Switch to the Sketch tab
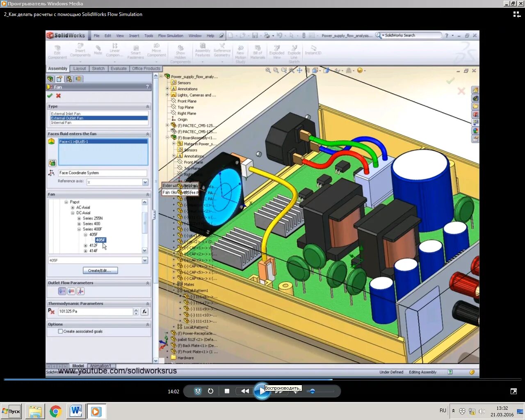Image resolution: width=525 pixels, height=420 pixels. pyautogui.click(x=98, y=68)
